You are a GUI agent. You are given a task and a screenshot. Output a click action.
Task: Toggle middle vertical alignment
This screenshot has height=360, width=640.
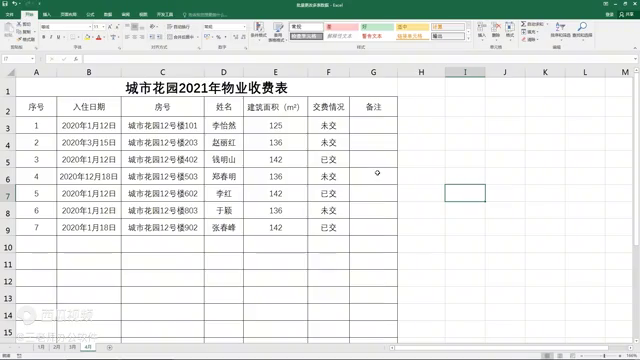click(x=134, y=27)
